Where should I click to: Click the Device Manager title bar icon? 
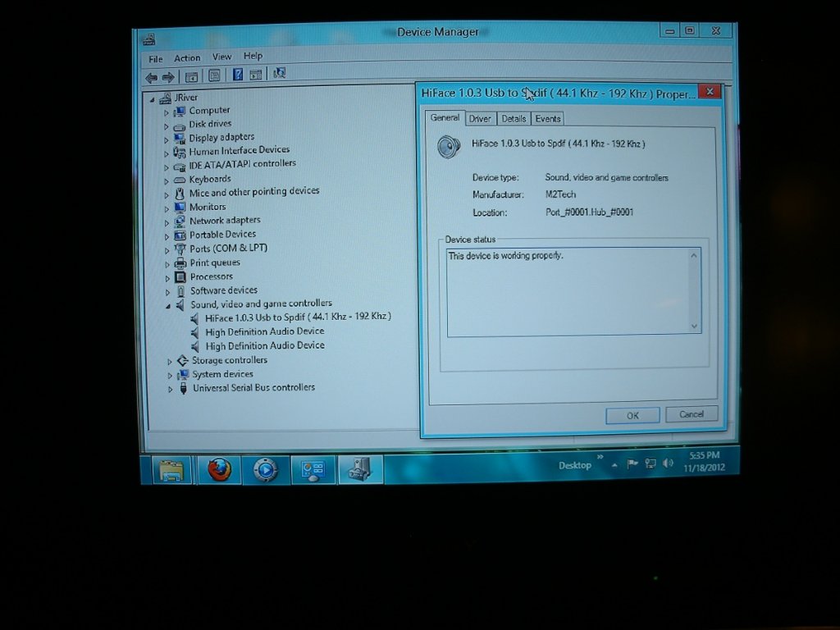pyautogui.click(x=148, y=39)
